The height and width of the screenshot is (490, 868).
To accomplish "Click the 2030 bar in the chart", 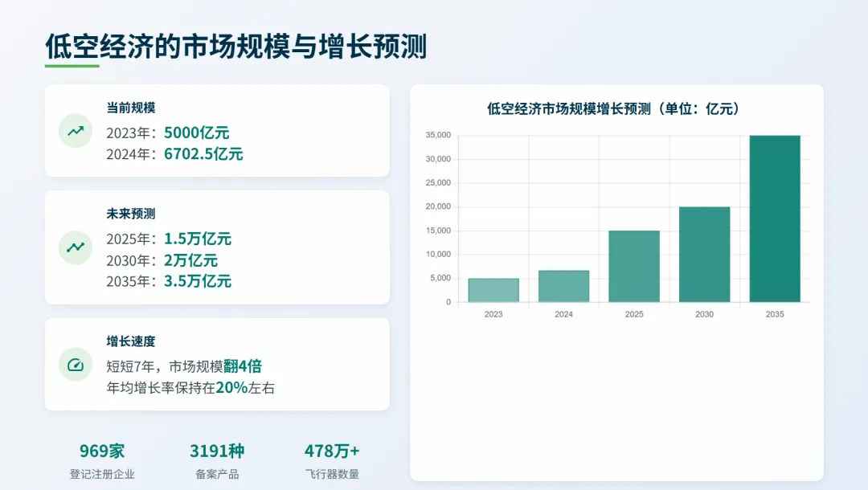I will click(704, 254).
